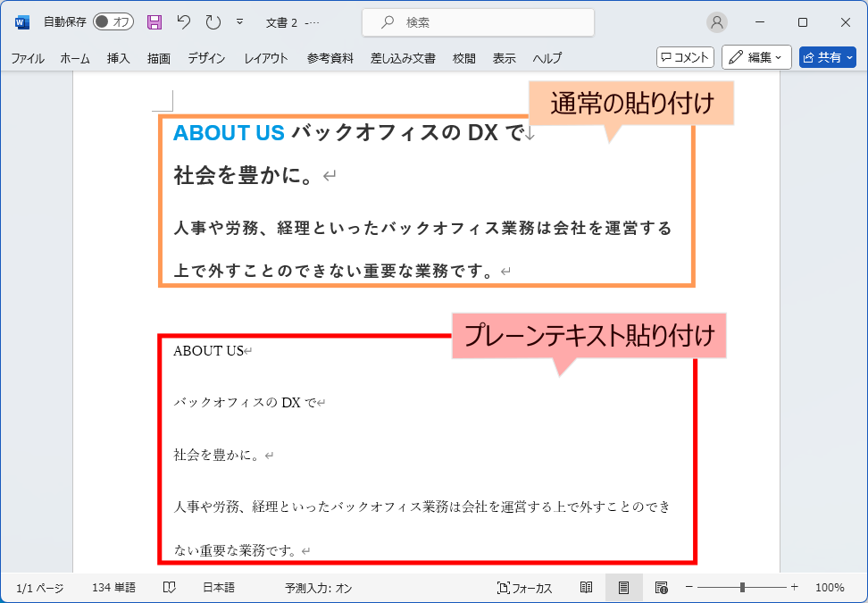The height and width of the screenshot is (603, 868).
Task: Click the Redo arrow icon
Action: tap(213, 22)
